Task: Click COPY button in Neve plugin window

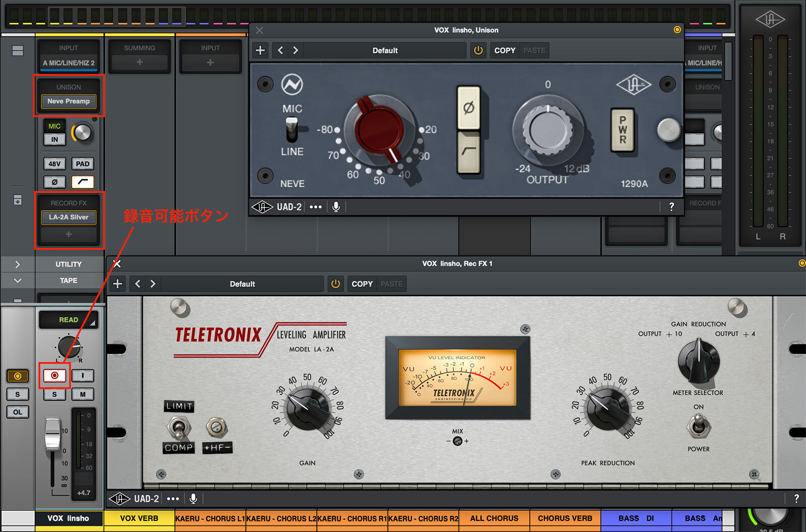Action: point(504,50)
